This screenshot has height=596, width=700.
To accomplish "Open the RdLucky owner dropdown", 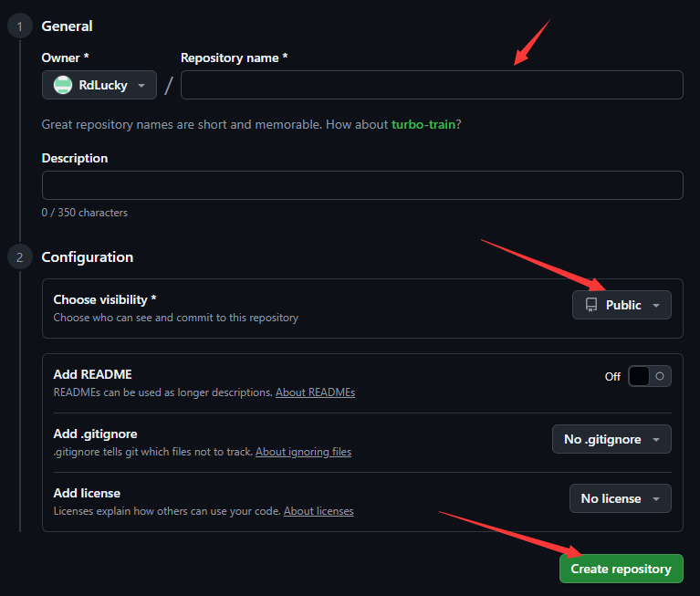I will (99, 85).
